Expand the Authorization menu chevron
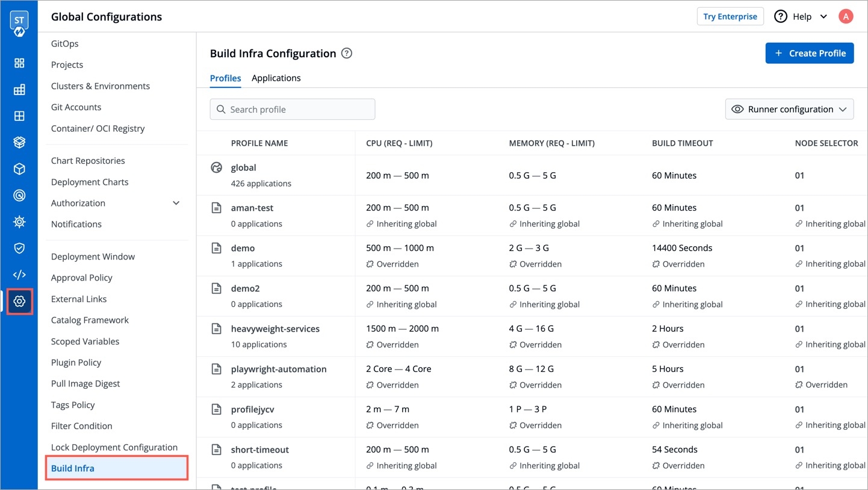The image size is (868, 490). point(176,203)
